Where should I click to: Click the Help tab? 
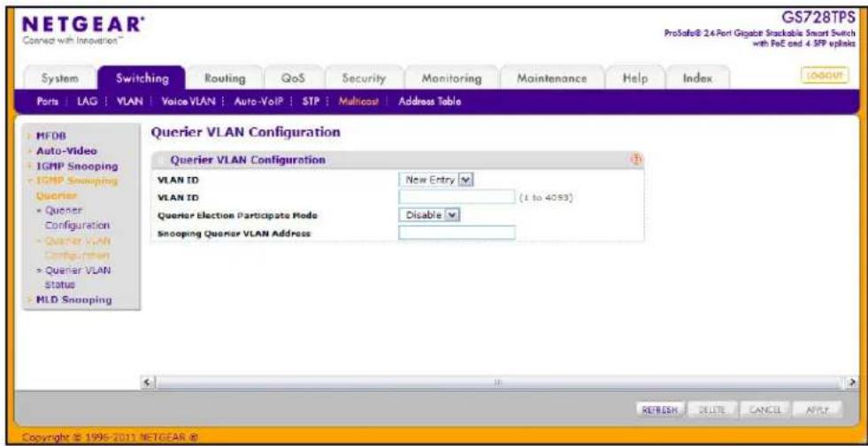click(x=634, y=79)
